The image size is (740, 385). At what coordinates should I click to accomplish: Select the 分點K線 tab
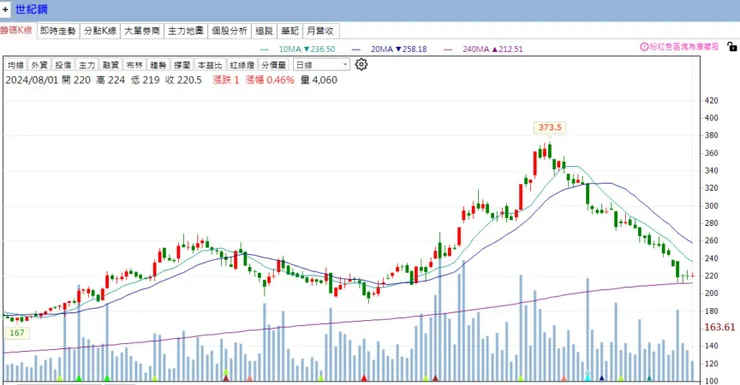(x=100, y=31)
